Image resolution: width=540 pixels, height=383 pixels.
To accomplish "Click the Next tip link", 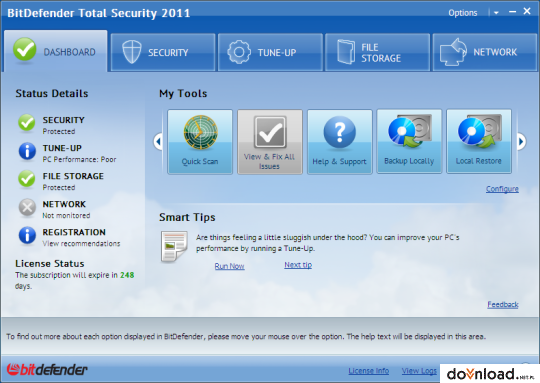I will [x=298, y=265].
